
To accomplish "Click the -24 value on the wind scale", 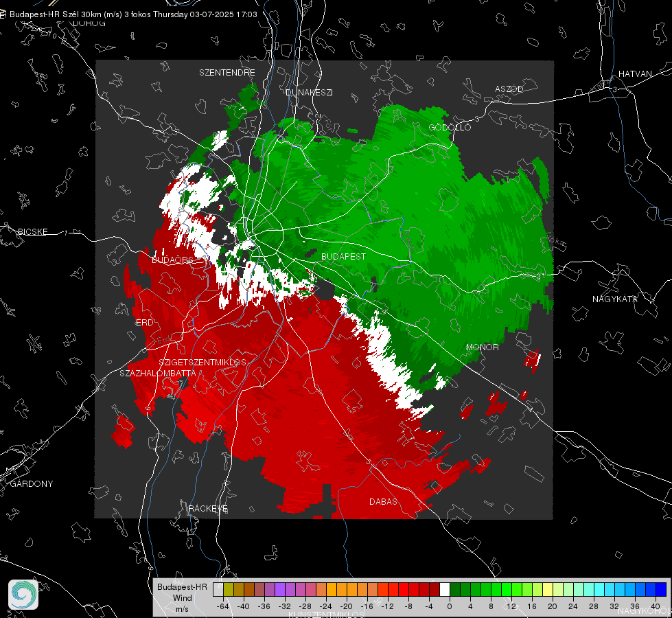I will [x=326, y=606].
